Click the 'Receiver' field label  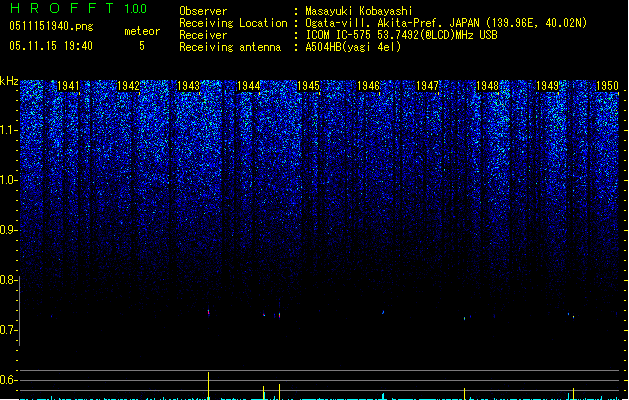203,35
